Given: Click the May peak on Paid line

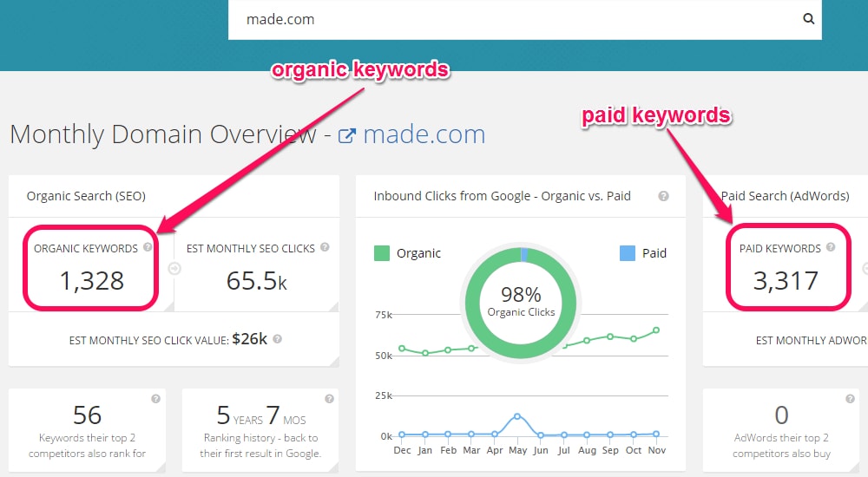Looking at the screenshot, I should click(x=517, y=416).
